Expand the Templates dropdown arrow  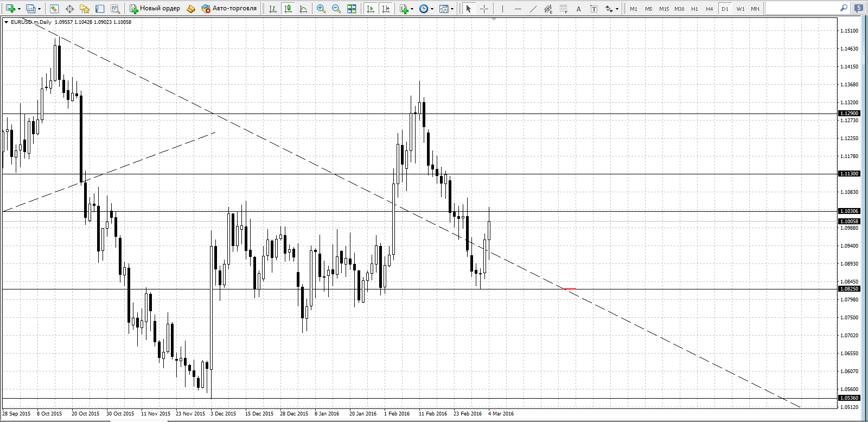[452, 9]
